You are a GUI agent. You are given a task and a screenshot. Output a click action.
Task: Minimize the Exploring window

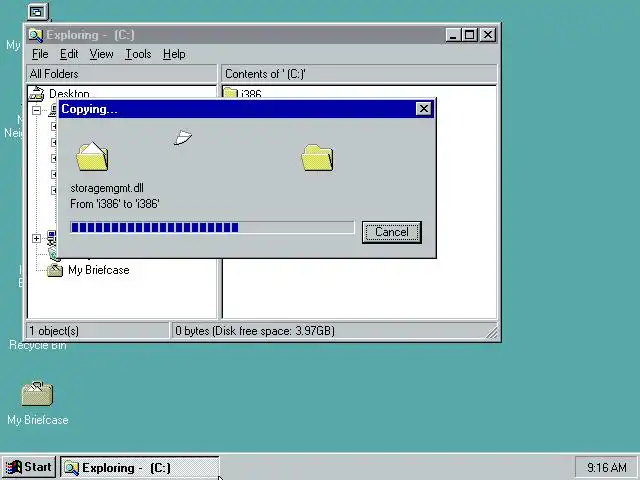tap(453, 35)
